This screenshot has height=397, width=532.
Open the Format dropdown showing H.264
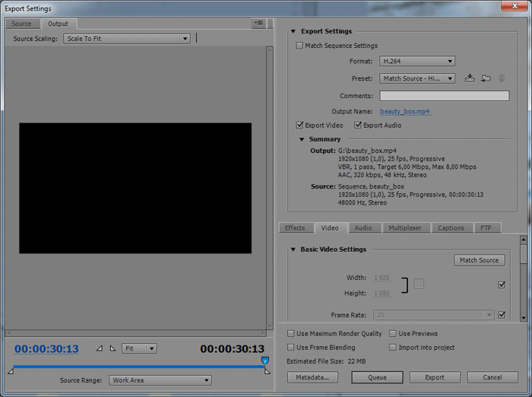[x=417, y=61]
